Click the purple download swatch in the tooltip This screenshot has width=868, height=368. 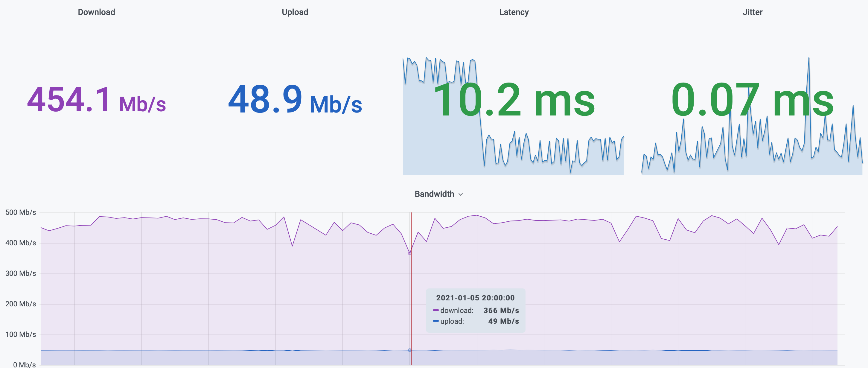coord(436,310)
